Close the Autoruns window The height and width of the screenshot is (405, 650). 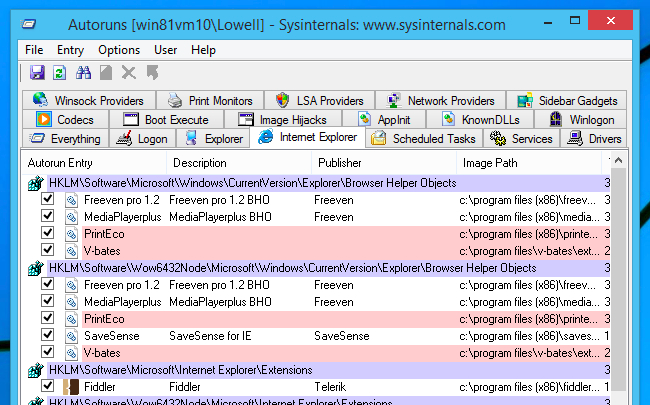pyautogui.click(x=610, y=20)
